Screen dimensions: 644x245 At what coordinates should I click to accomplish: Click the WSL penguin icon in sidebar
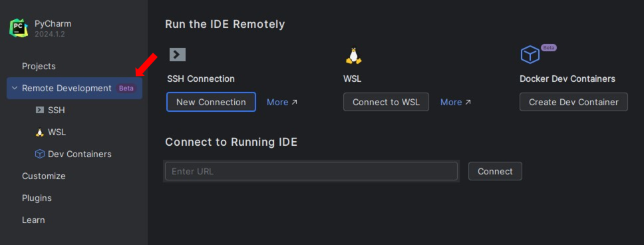pos(40,132)
